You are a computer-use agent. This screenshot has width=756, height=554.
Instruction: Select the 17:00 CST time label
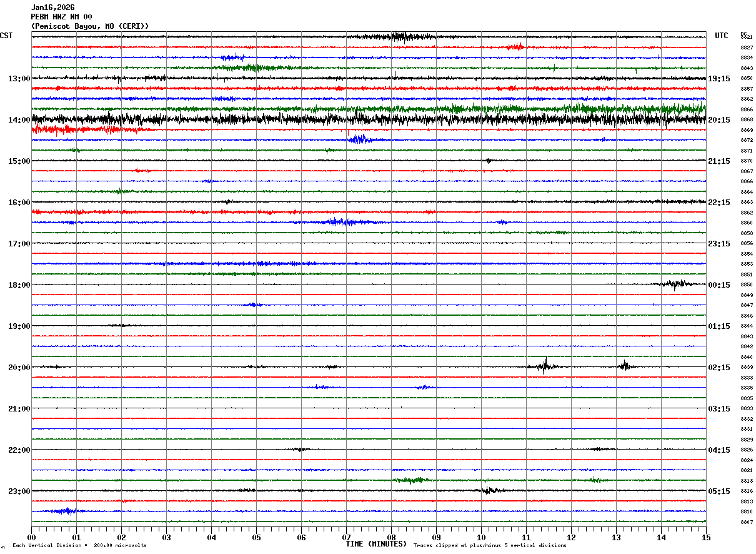click(19, 244)
